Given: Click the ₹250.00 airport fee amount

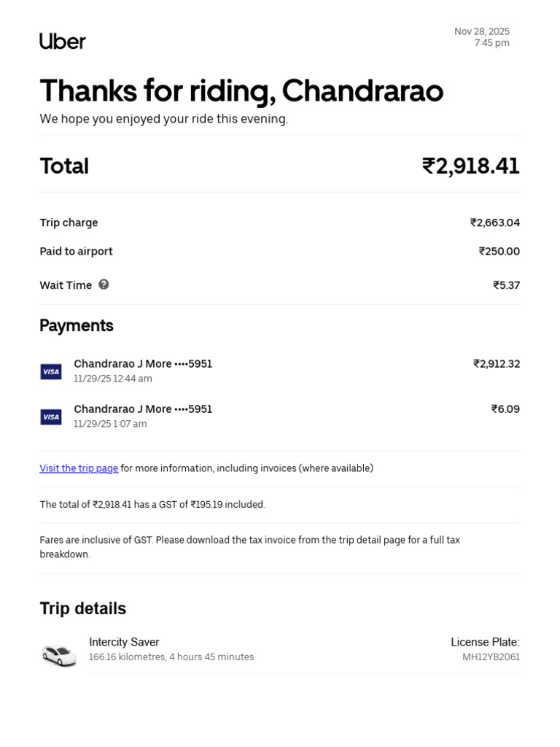Looking at the screenshot, I should coord(499,251).
